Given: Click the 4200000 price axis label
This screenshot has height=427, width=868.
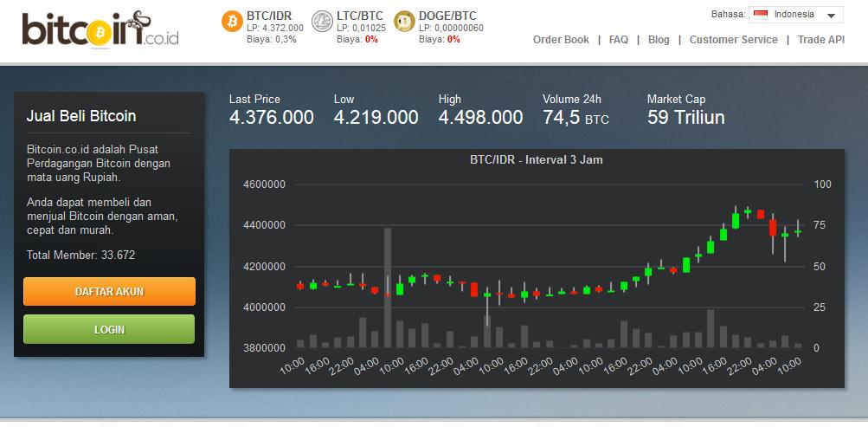Looking at the screenshot, I should coord(264,267).
